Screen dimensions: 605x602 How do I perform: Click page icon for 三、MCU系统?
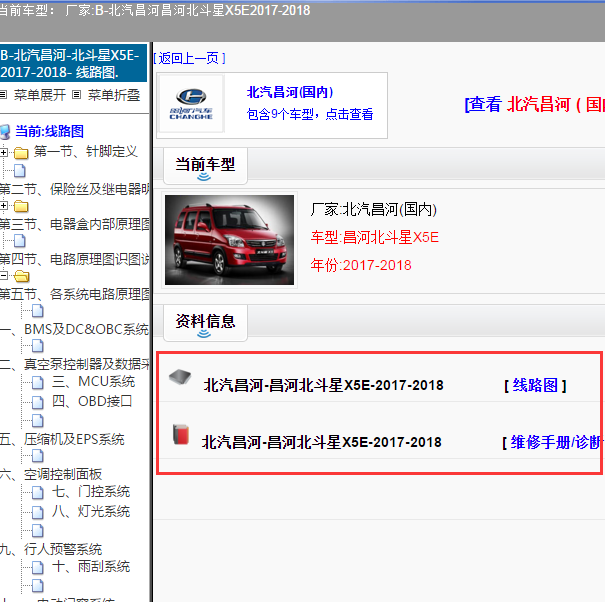(37, 382)
